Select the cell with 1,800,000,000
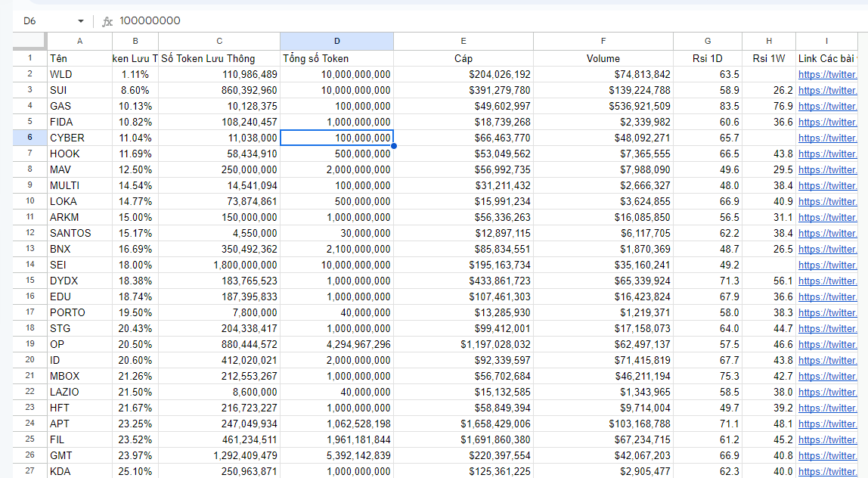The height and width of the screenshot is (478, 868). 219,265
